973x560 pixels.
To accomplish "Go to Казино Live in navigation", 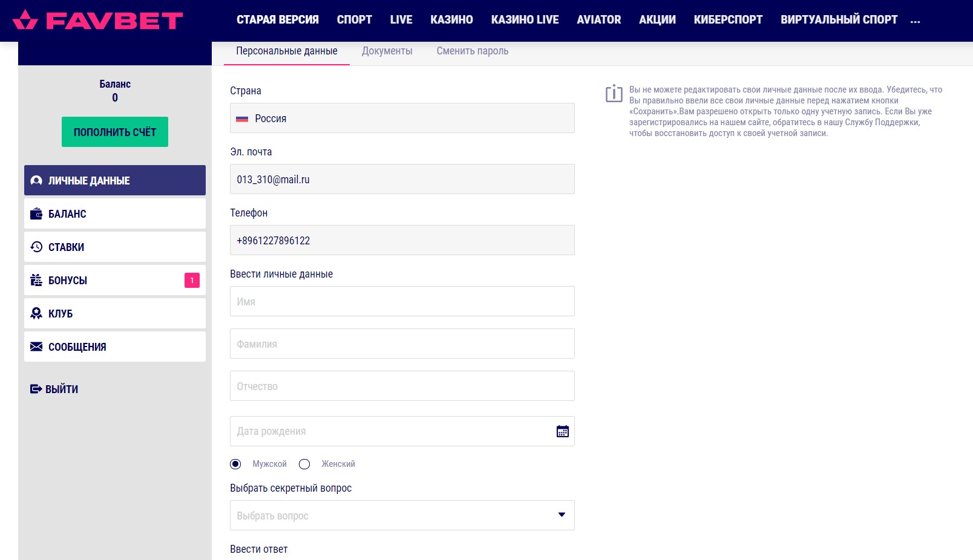I will click(x=525, y=20).
